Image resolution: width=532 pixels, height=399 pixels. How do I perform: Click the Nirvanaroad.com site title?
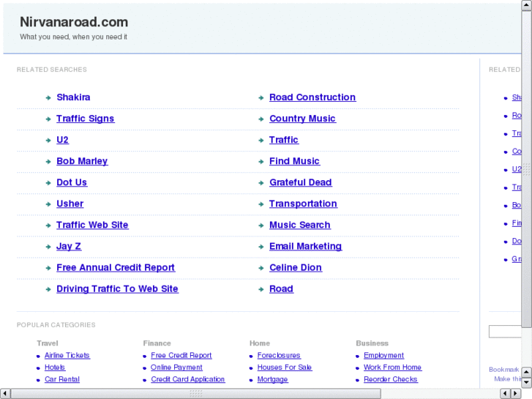(x=74, y=22)
